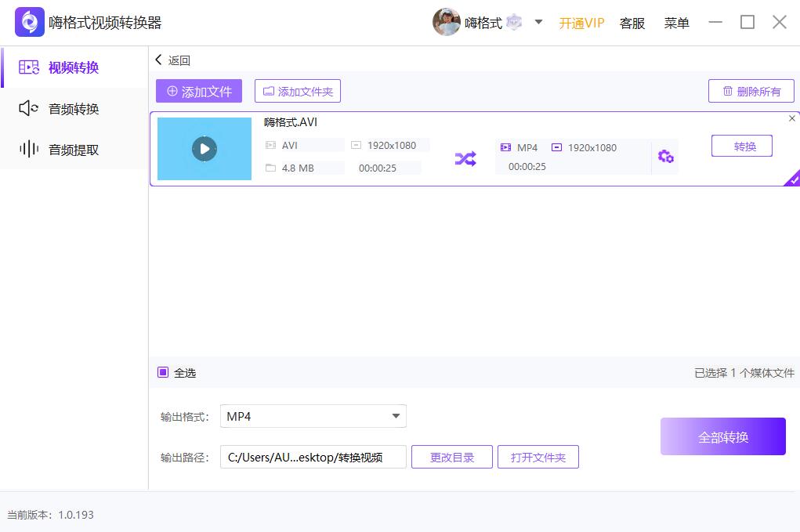Image resolution: width=800 pixels, height=532 pixels.
Task: Click the 转换 button for the file
Action: [740, 146]
